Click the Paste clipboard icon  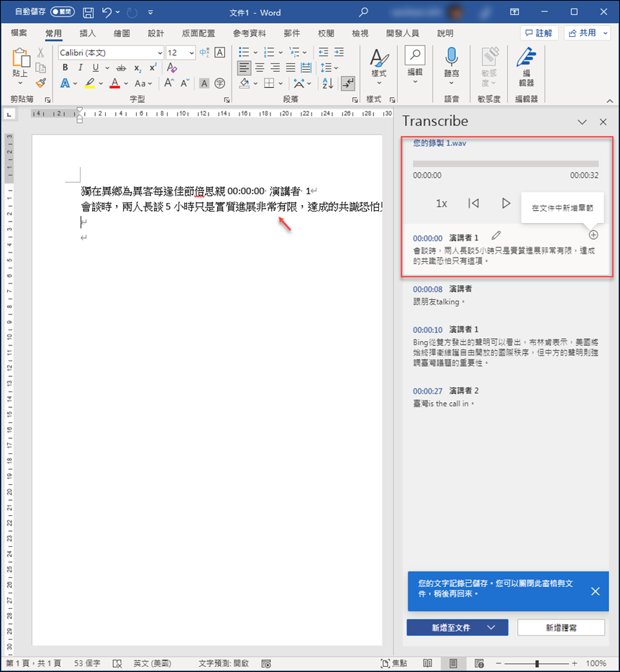[20, 58]
